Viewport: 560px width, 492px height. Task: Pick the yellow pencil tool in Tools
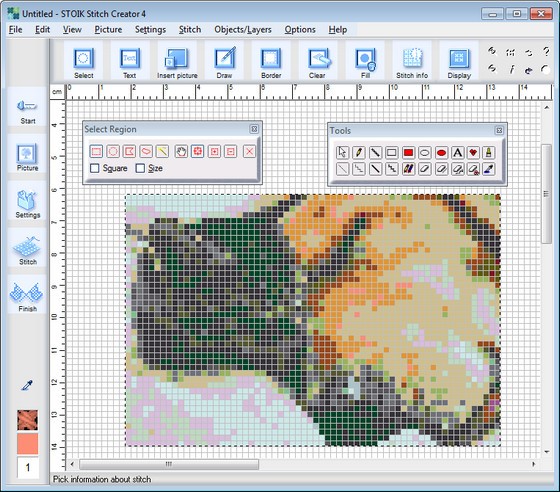[x=359, y=152]
